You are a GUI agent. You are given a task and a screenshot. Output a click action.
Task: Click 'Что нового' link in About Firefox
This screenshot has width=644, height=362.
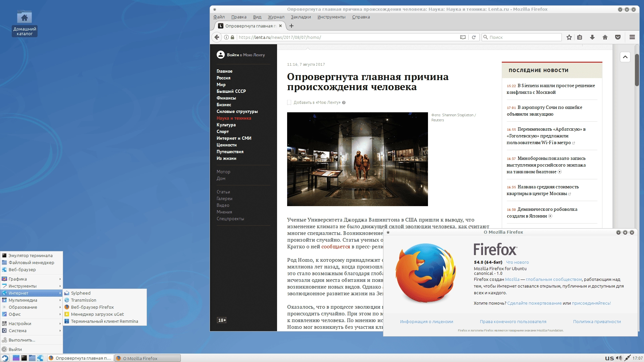tap(517, 262)
